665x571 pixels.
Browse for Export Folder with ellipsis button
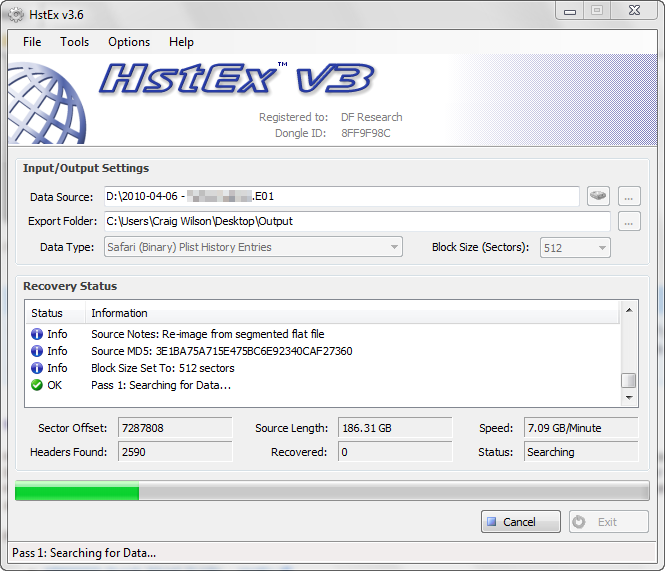tap(629, 221)
